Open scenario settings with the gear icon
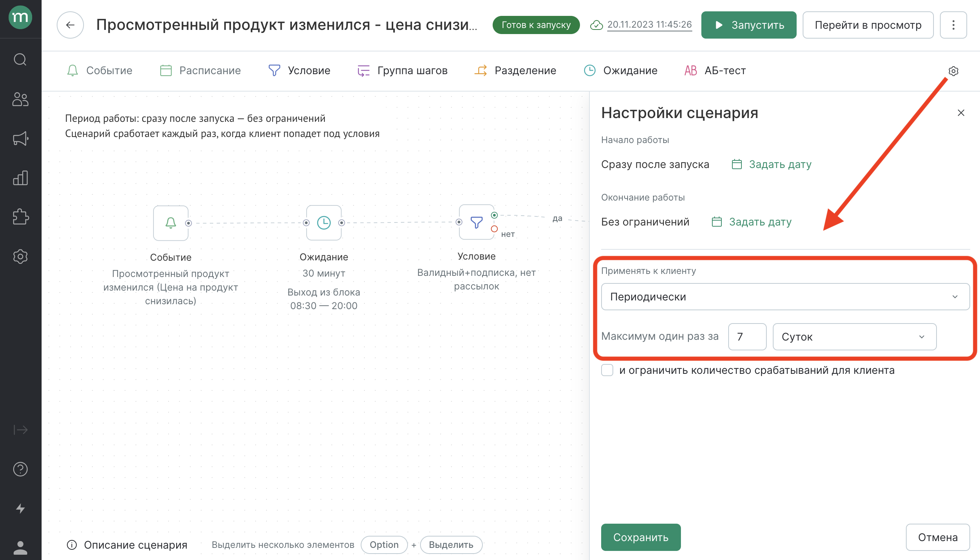The height and width of the screenshot is (560, 980). (x=954, y=71)
